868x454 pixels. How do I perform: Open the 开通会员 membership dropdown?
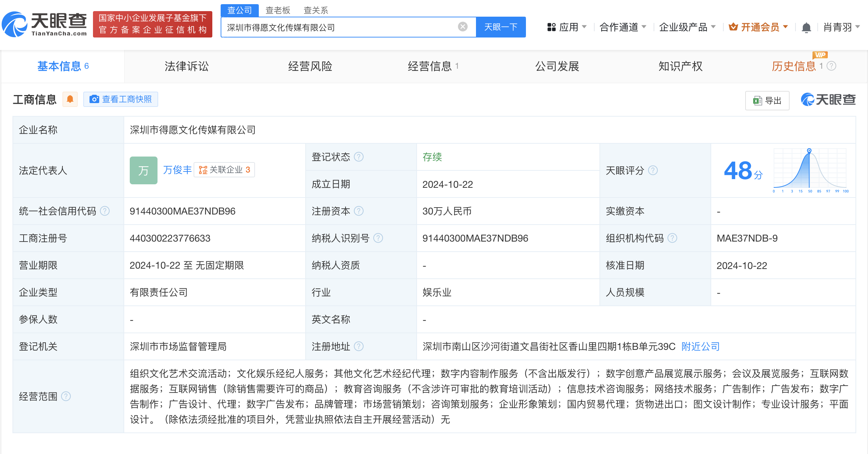click(758, 27)
